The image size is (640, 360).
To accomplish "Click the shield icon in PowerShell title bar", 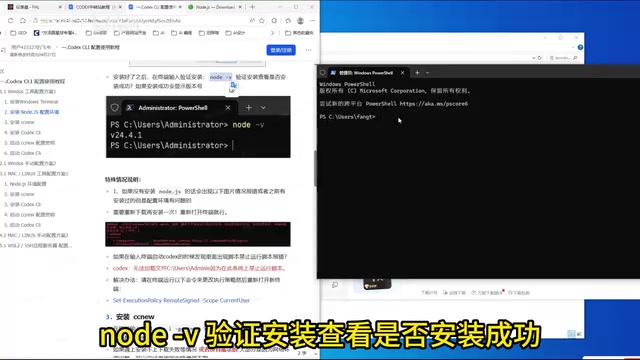I will click(x=322, y=73).
